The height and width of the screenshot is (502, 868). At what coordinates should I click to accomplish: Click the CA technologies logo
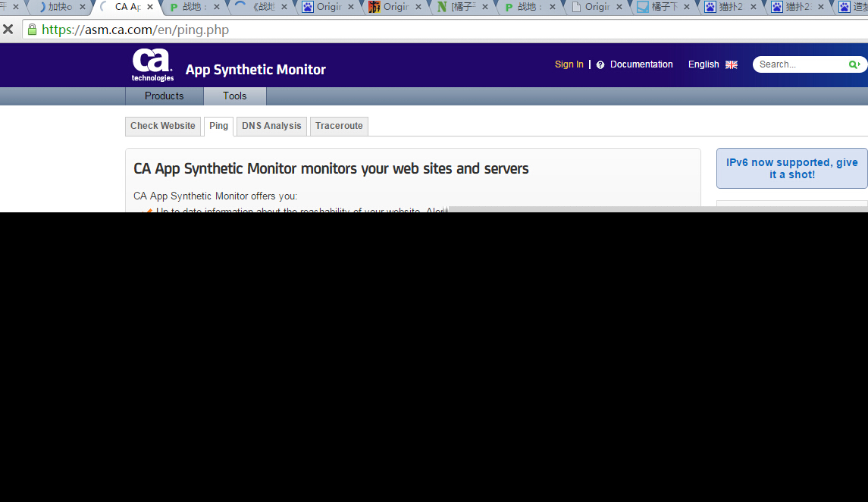153,64
